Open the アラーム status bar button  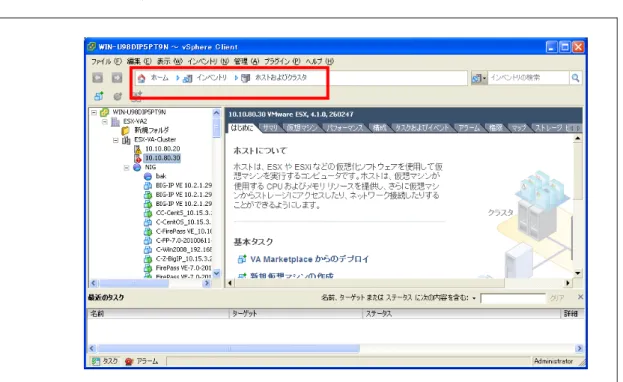[x=142, y=361]
